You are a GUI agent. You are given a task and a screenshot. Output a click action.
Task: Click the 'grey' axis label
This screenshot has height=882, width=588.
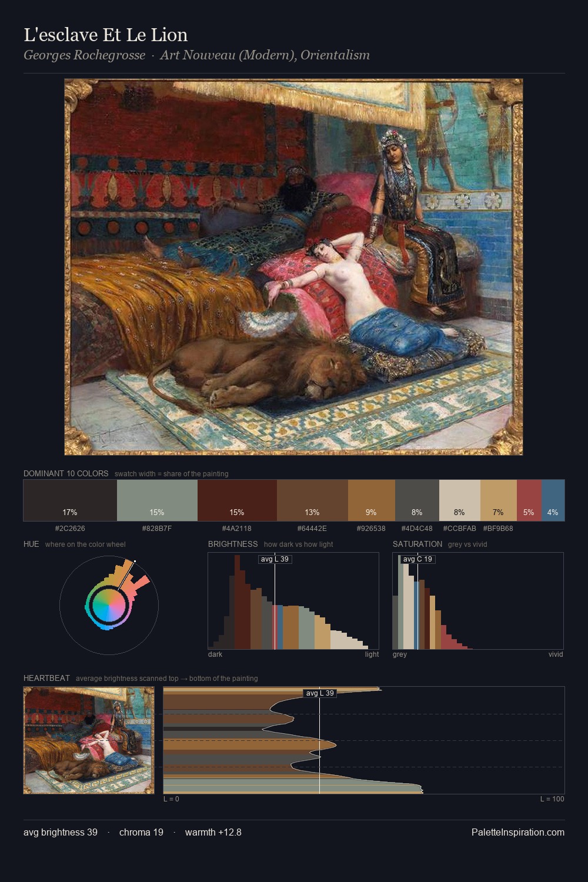tap(400, 654)
